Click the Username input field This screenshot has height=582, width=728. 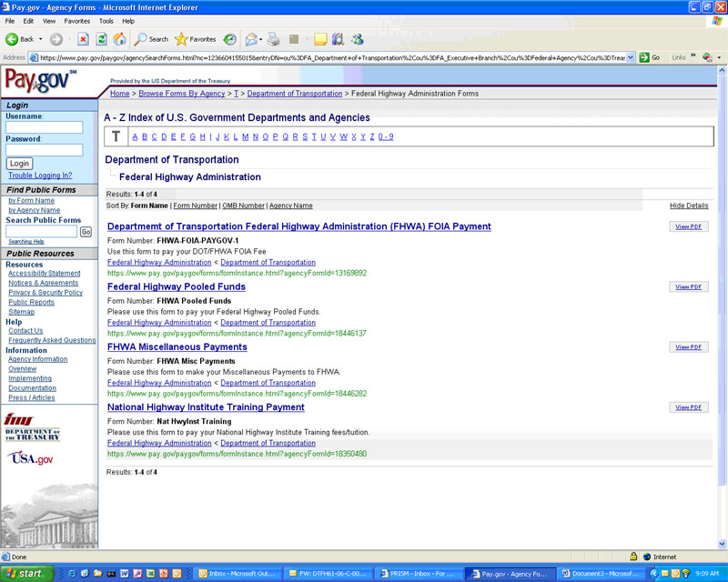pos(44,128)
